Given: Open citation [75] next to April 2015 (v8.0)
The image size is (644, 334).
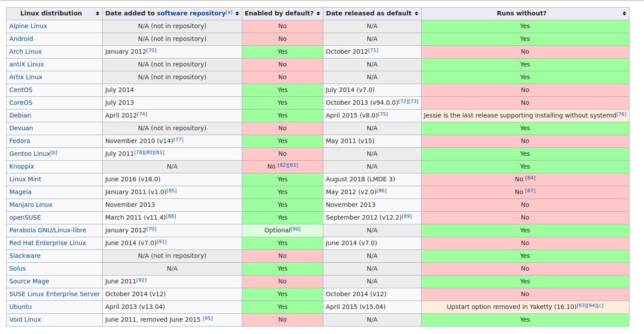Looking at the screenshot, I should pos(383,114).
